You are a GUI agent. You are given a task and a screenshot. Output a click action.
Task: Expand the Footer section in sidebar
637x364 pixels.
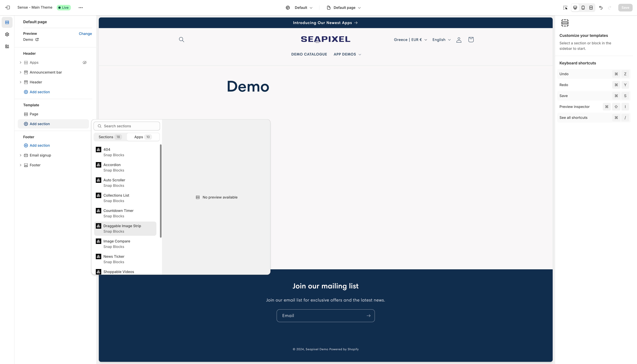tap(21, 165)
